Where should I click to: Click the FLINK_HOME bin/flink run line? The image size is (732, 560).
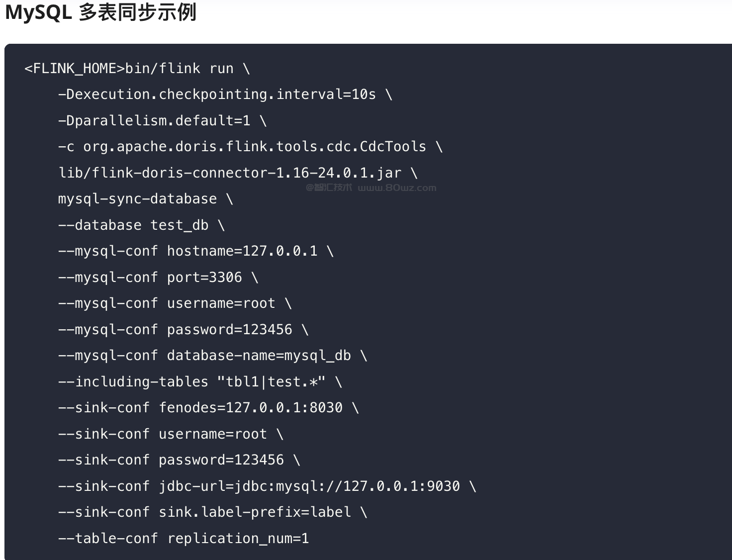point(137,68)
